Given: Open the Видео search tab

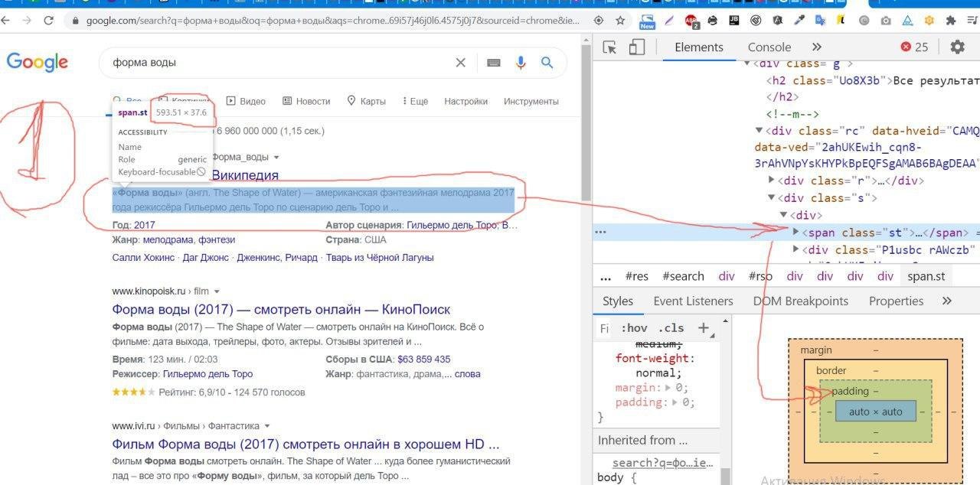Looking at the screenshot, I should point(246,101).
